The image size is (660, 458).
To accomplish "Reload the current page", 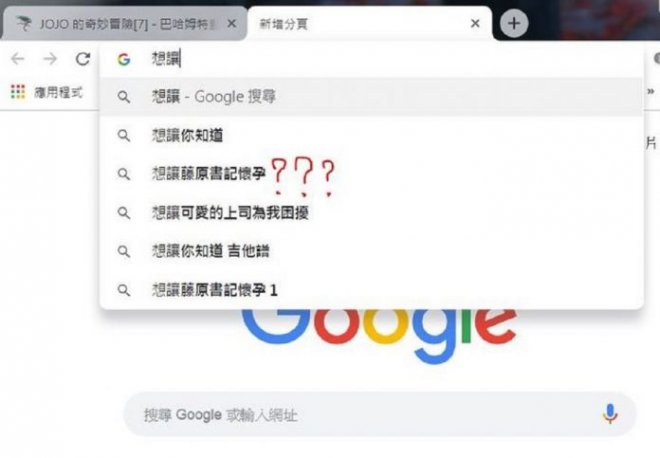I will pos(83,59).
